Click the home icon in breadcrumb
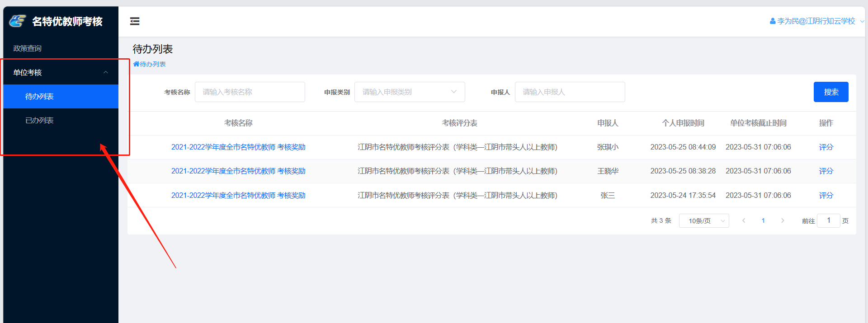 pos(136,64)
